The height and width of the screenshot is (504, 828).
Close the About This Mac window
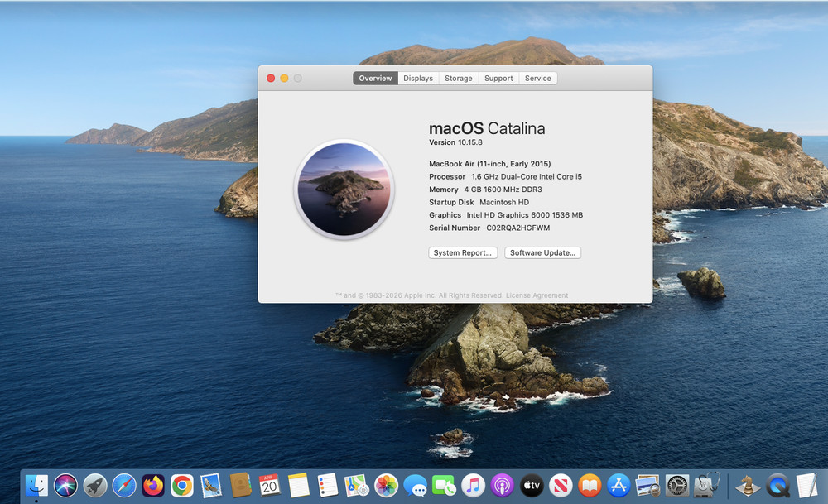(x=271, y=78)
